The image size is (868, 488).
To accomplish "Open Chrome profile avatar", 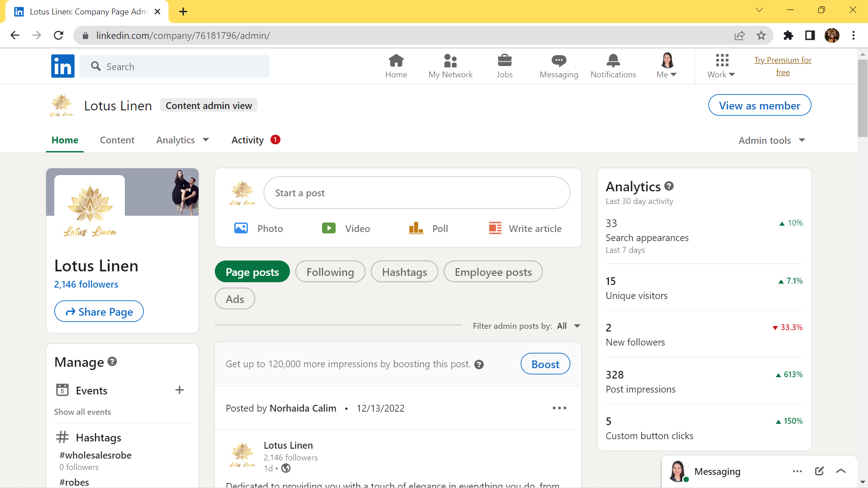I will coord(832,35).
